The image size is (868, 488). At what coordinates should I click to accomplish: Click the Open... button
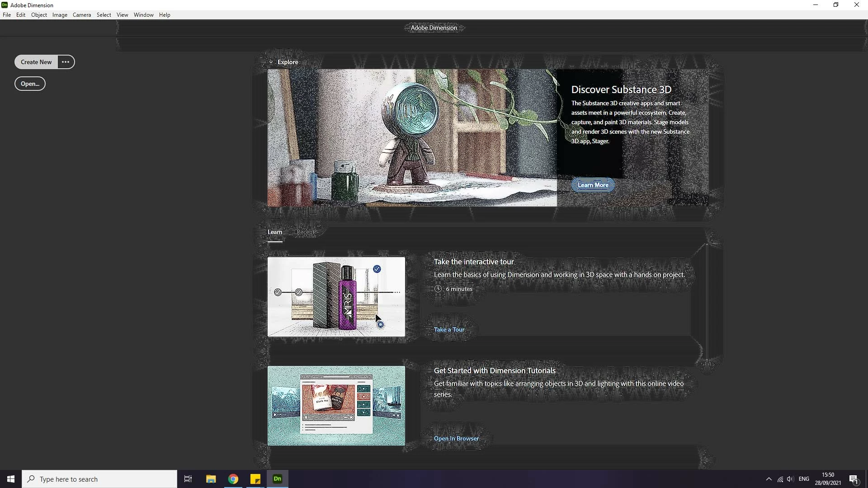pos(30,84)
